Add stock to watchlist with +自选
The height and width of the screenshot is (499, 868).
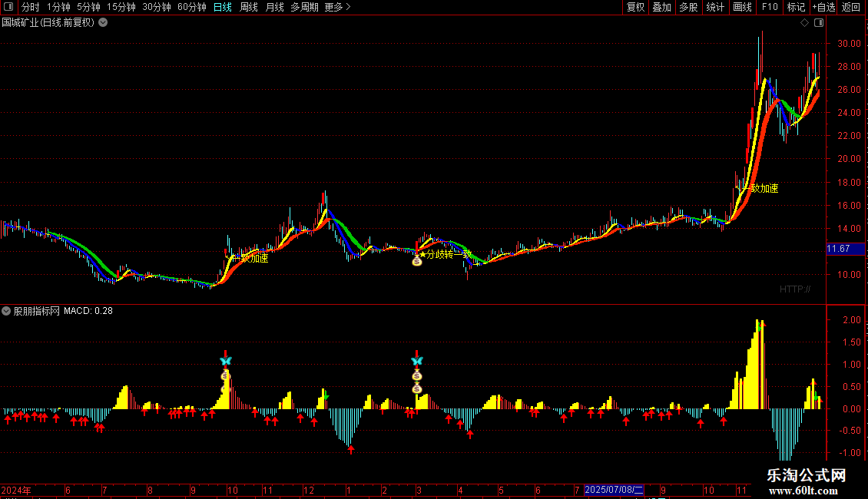(823, 7)
